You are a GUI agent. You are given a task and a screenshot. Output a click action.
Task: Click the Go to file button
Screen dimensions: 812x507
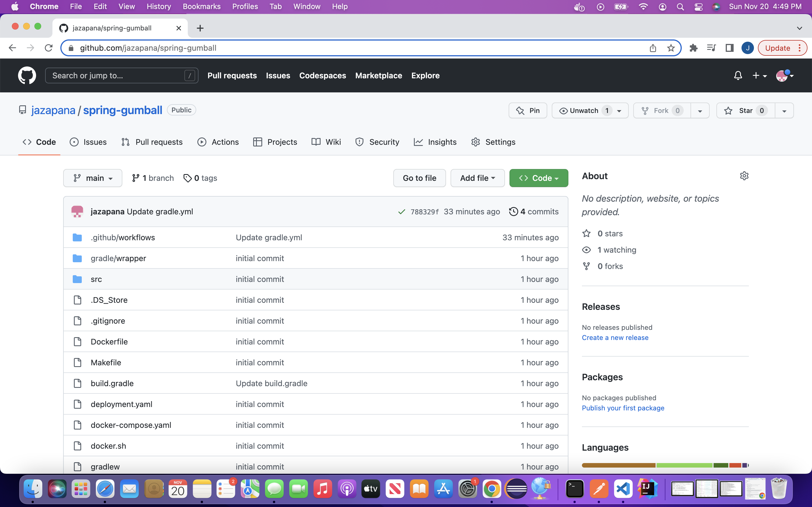(420, 178)
